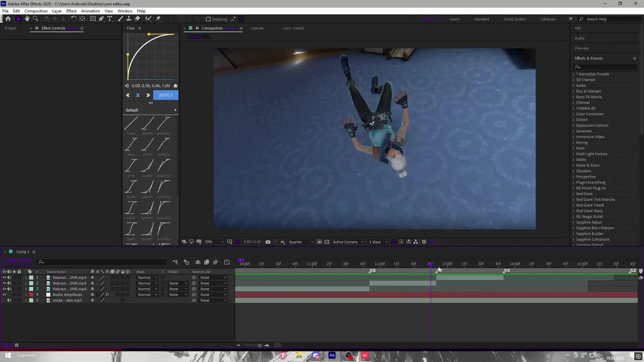644x362 pixels.
Task: Select the Pan Behind anchor point tool
Action: click(x=83, y=19)
